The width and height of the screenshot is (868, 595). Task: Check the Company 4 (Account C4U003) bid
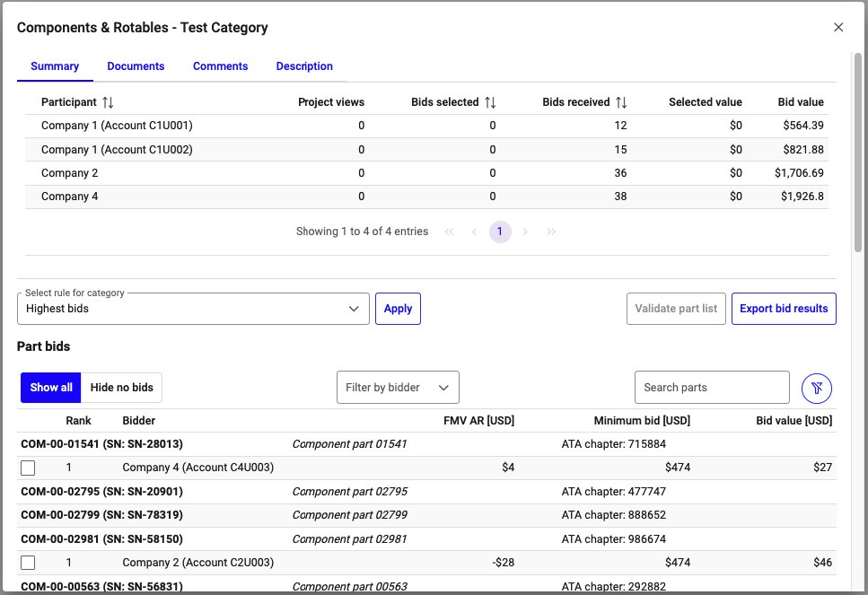pos(28,468)
